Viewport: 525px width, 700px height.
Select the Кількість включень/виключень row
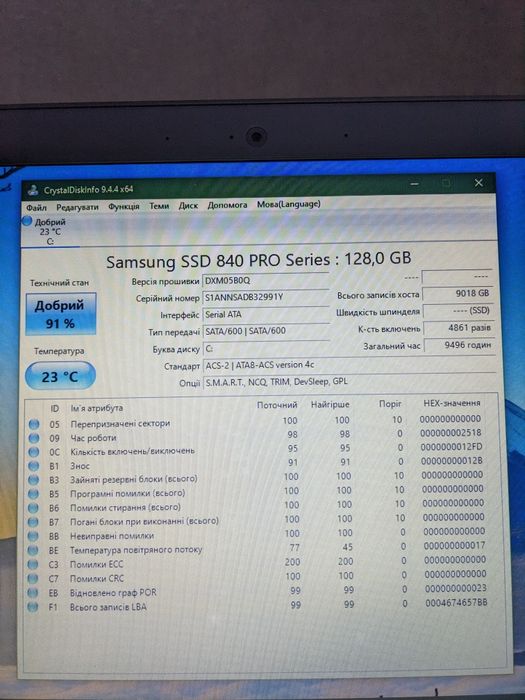coord(261,450)
